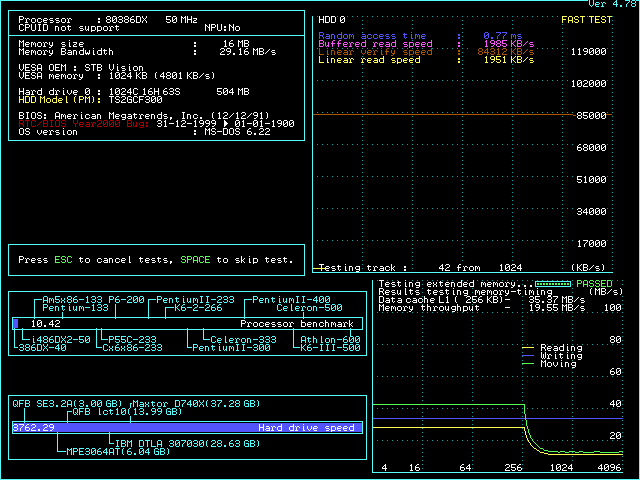Click the 'Celeron-500' reference marker
The width and height of the screenshot is (640, 480).
point(309,308)
